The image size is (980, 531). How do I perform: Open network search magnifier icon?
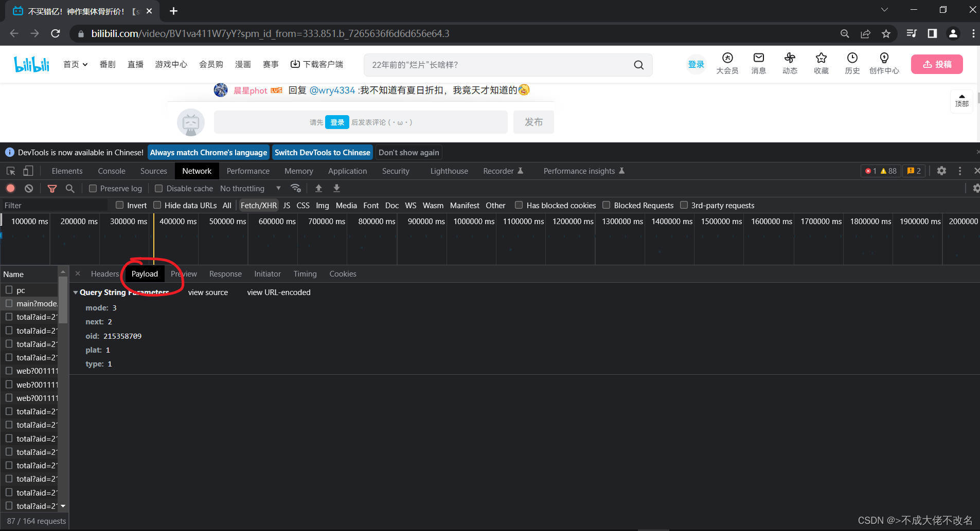pyautogui.click(x=70, y=188)
